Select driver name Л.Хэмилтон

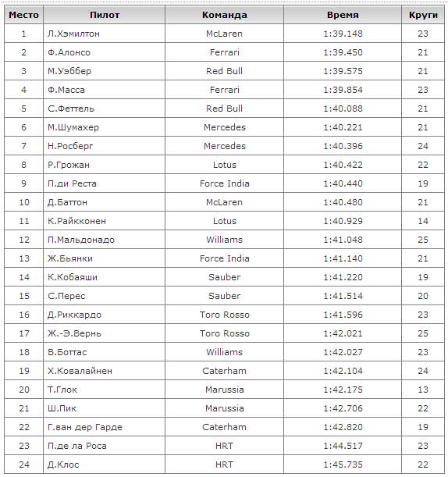pos(73,34)
